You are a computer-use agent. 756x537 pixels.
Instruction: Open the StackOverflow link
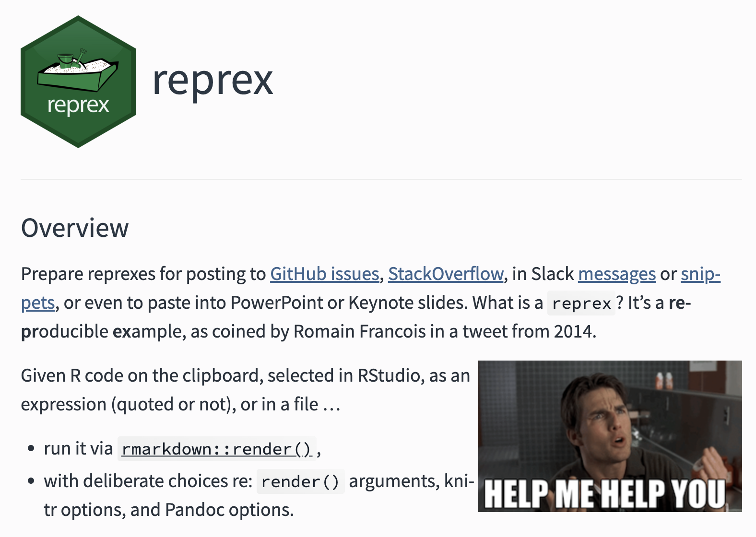(446, 274)
